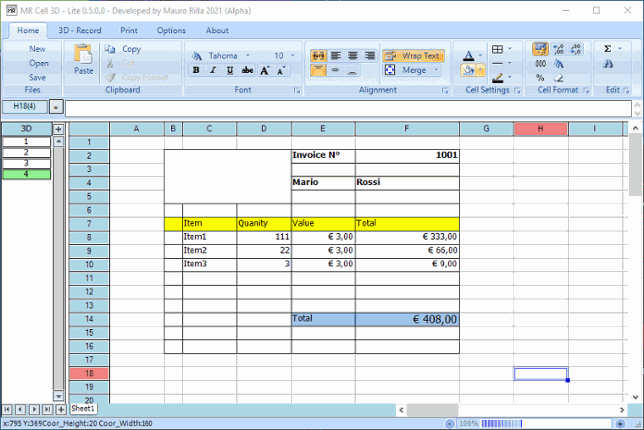The height and width of the screenshot is (430, 644).
Task: Toggle the highlighted general alignment button
Action: (318, 55)
